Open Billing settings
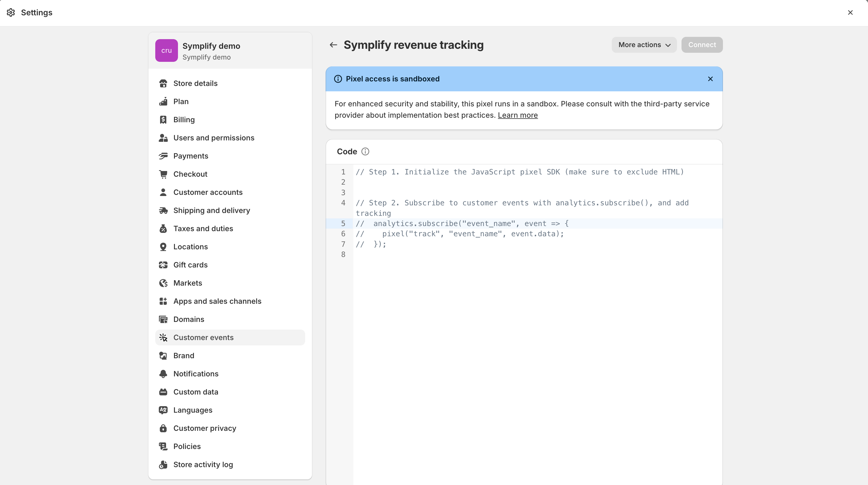The image size is (868, 485). pyautogui.click(x=230, y=120)
